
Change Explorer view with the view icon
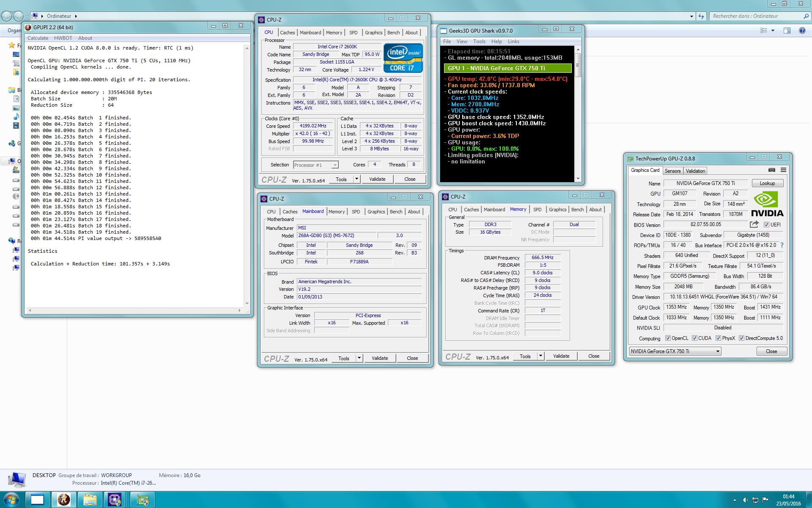(764, 30)
